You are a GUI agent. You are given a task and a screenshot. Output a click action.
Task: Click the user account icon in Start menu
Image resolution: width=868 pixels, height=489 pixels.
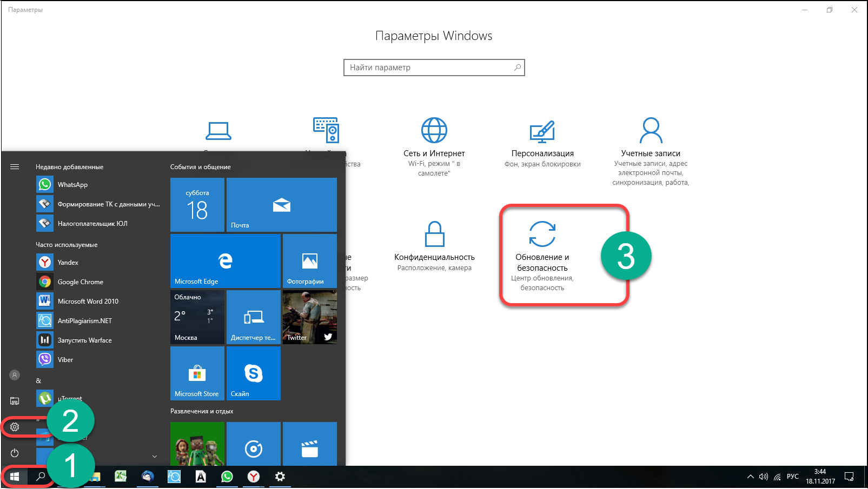pyautogui.click(x=15, y=375)
